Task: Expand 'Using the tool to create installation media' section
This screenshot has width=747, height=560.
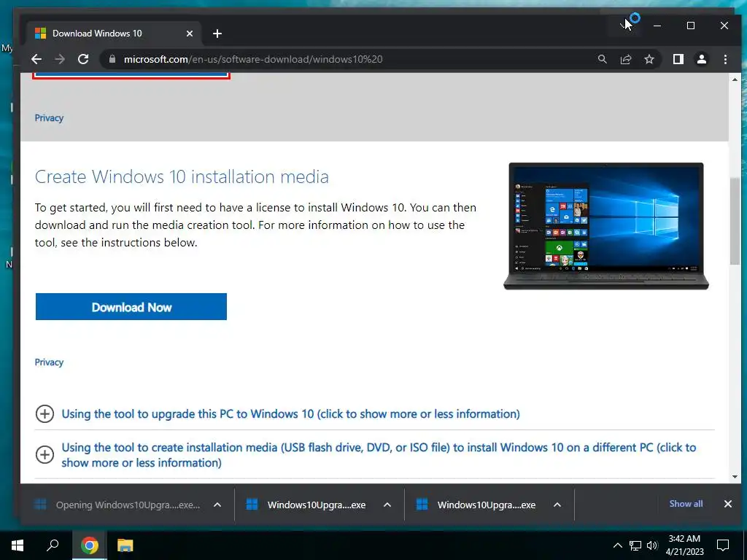Action: (x=379, y=455)
